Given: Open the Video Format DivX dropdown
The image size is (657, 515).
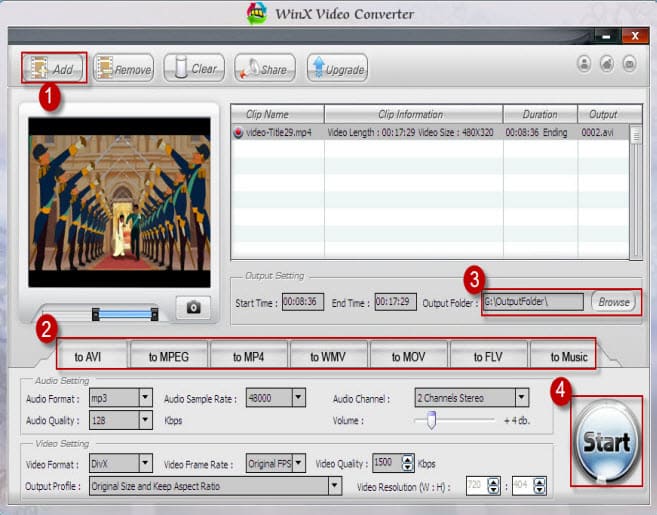Looking at the screenshot, I should click(145, 463).
